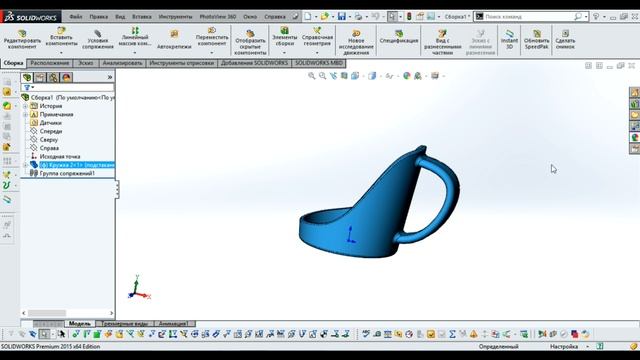Expand the Кружка component tree node
640x360 pixels.
(25, 165)
